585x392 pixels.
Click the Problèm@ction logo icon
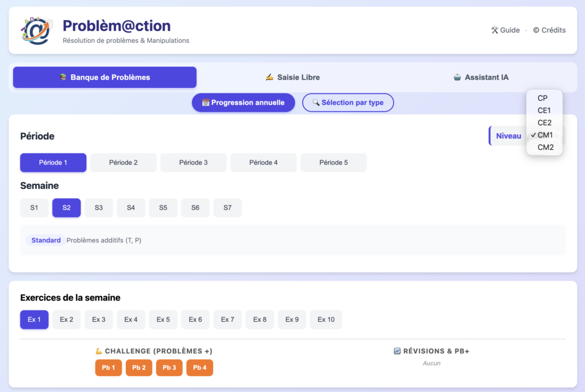pyautogui.click(x=37, y=31)
